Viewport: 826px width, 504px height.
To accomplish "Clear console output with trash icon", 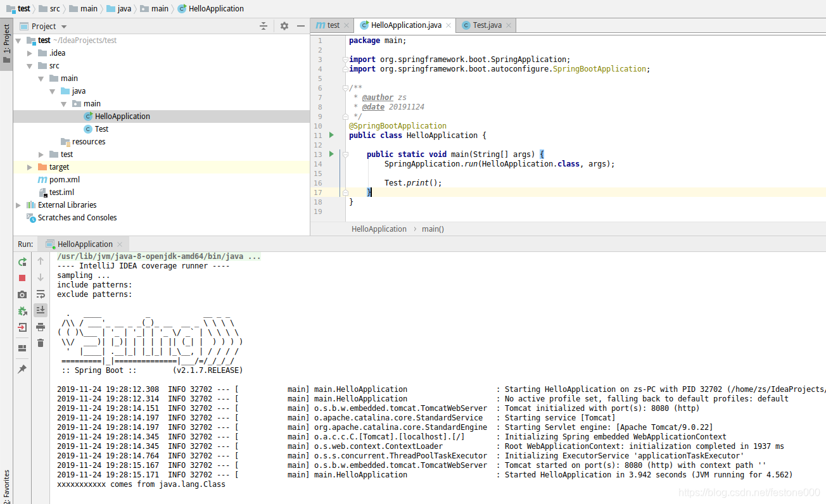I will [41, 343].
